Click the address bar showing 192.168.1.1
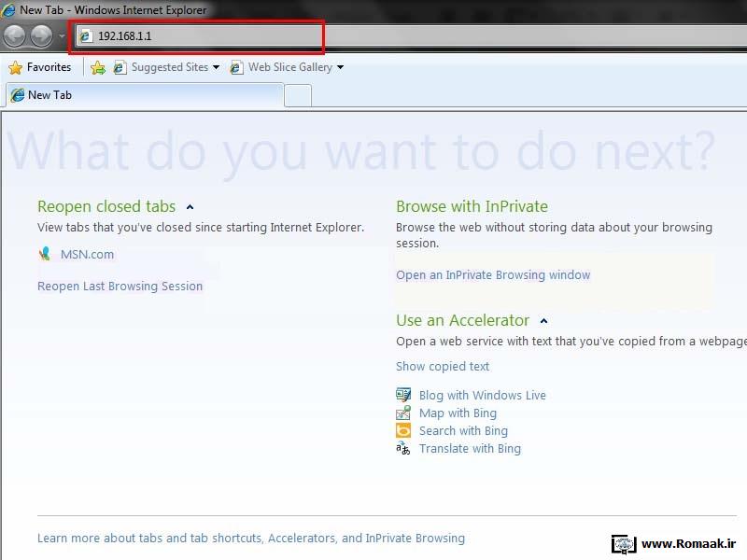 coord(410,35)
